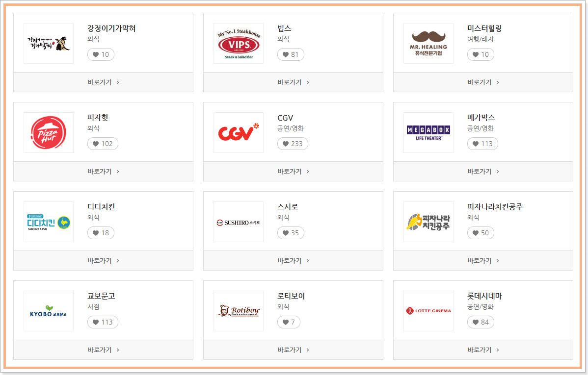The height and width of the screenshot is (375, 588).
Task: Open 바로가기 link for 메가박스
Action: click(x=483, y=171)
